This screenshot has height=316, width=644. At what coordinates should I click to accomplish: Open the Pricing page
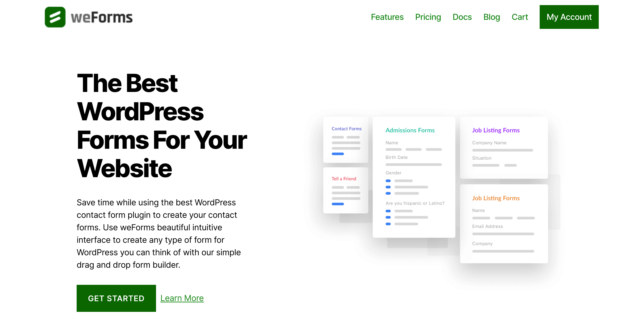coord(428,17)
